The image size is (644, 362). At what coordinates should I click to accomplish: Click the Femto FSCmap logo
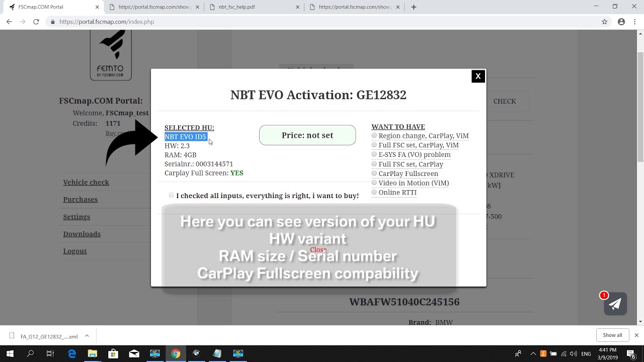tap(111, 55)
